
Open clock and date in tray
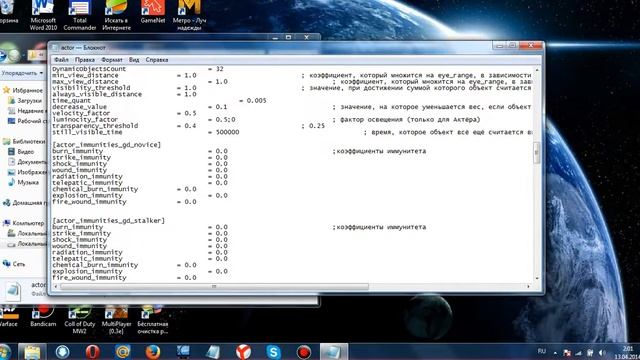pos(627,352)
